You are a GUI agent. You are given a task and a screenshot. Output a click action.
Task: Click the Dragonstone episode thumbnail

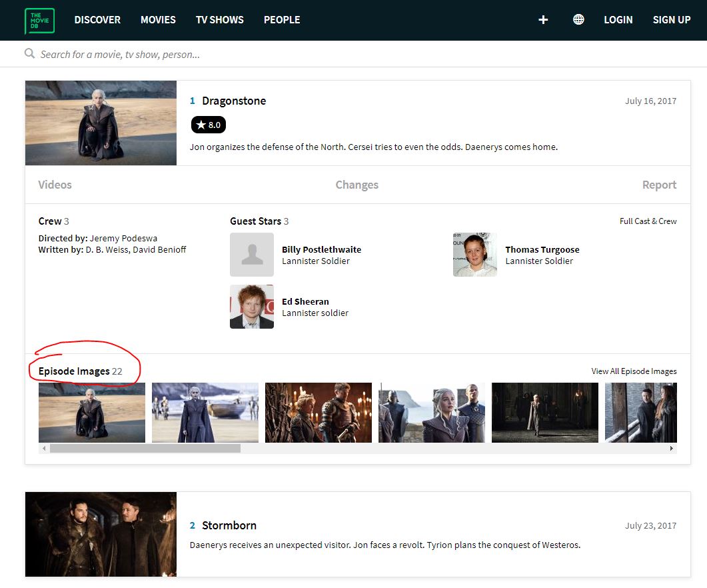point(101,123)
